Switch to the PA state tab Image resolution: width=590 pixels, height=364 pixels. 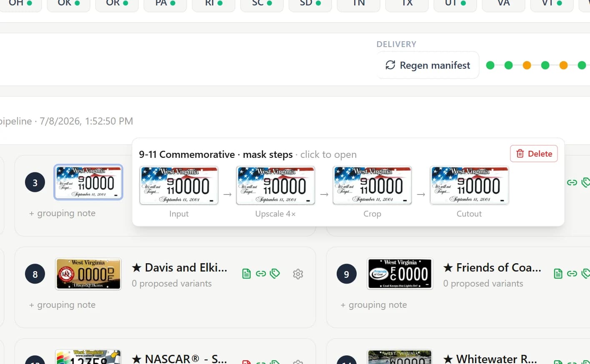(x=165, y=4)
